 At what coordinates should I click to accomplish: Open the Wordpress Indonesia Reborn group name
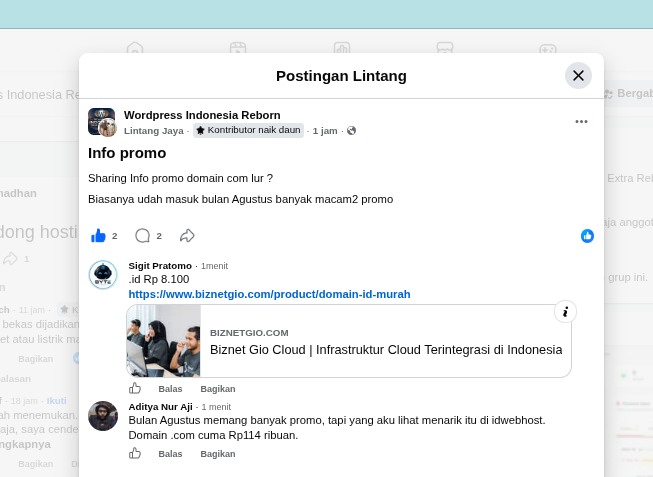202,115
